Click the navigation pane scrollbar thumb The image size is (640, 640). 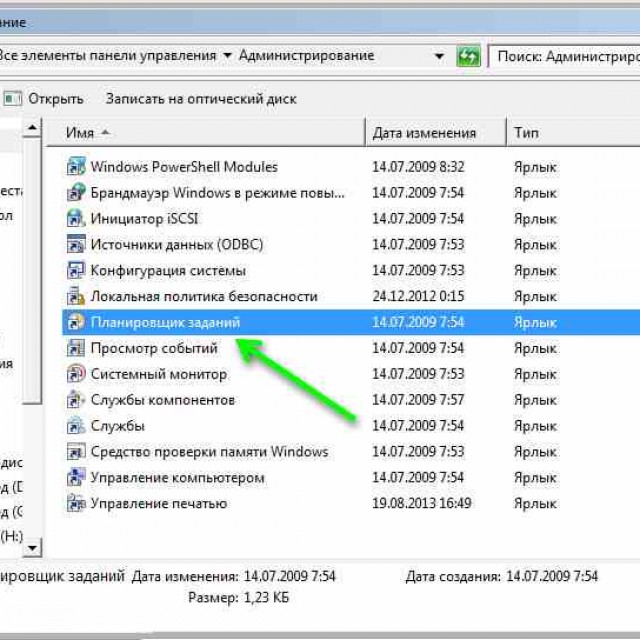(32, 271)
